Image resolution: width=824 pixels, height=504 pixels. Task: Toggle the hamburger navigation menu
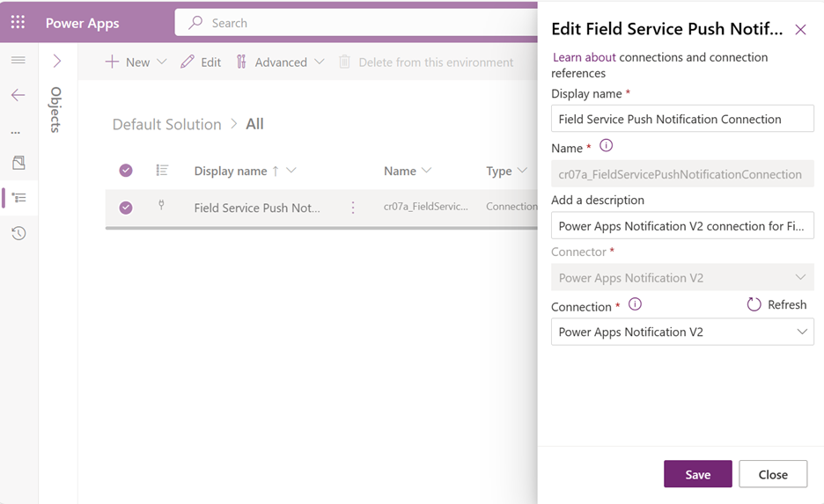tap(18, 60)
